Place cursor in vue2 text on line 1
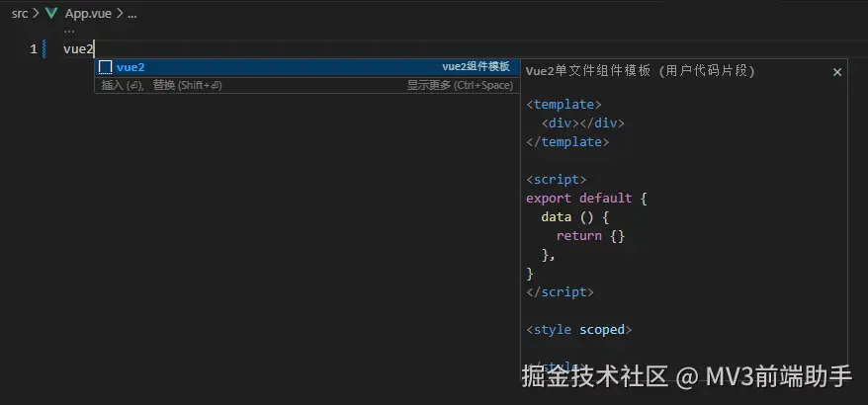Screen dimensions: 868x405 79,49
